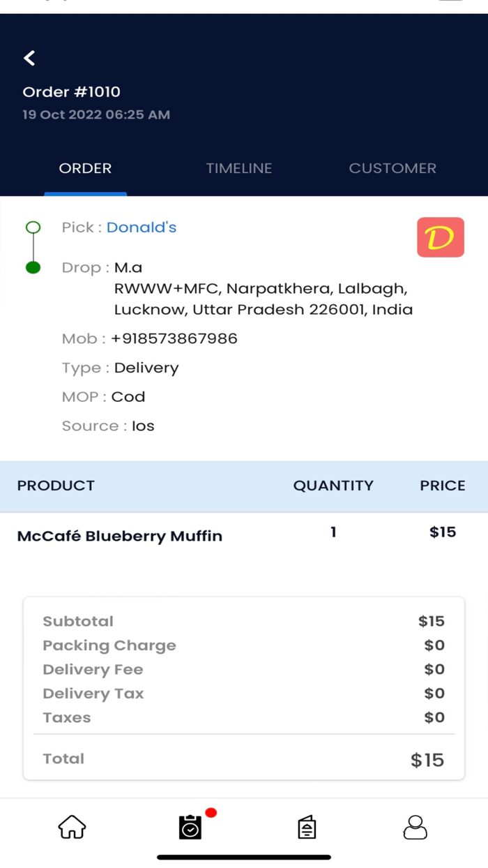This screenshot has height=868, width=488.
Task: Tap the customer mobile number
Action: pyautogui.click(x=174, y=338)
